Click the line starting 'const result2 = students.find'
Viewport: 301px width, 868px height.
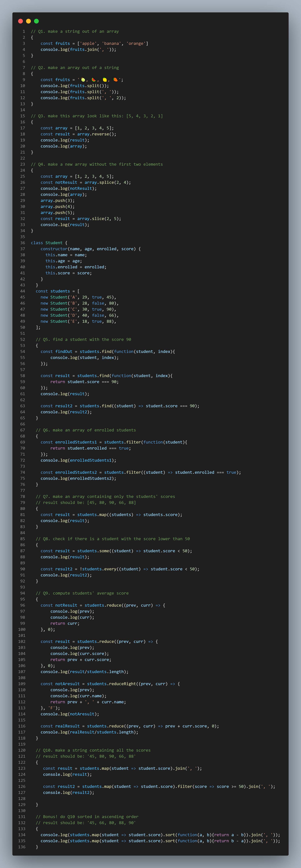pyautogui.click(x=120, y=406)
